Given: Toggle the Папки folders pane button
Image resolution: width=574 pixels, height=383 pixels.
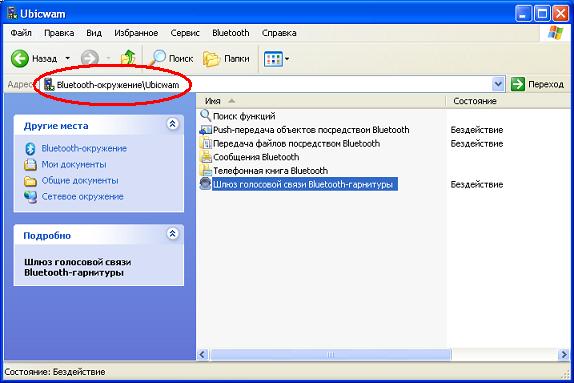Looking at the screenshot, I should tap(226, 59).
